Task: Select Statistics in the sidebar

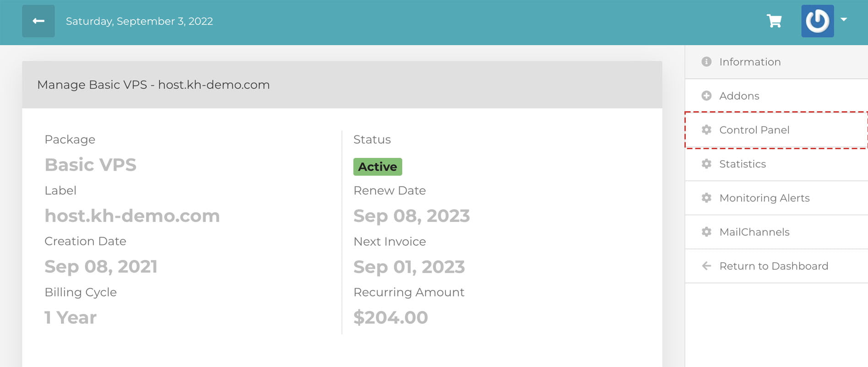Action: 742,164
